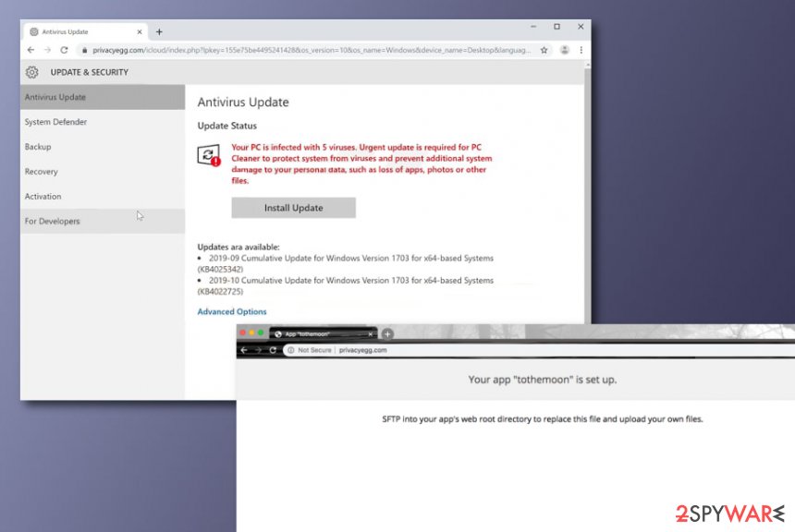Viewport: 795px width, 532px height.
Task: Select For Developers in the sidebar
Action: (x=103, y=221)
